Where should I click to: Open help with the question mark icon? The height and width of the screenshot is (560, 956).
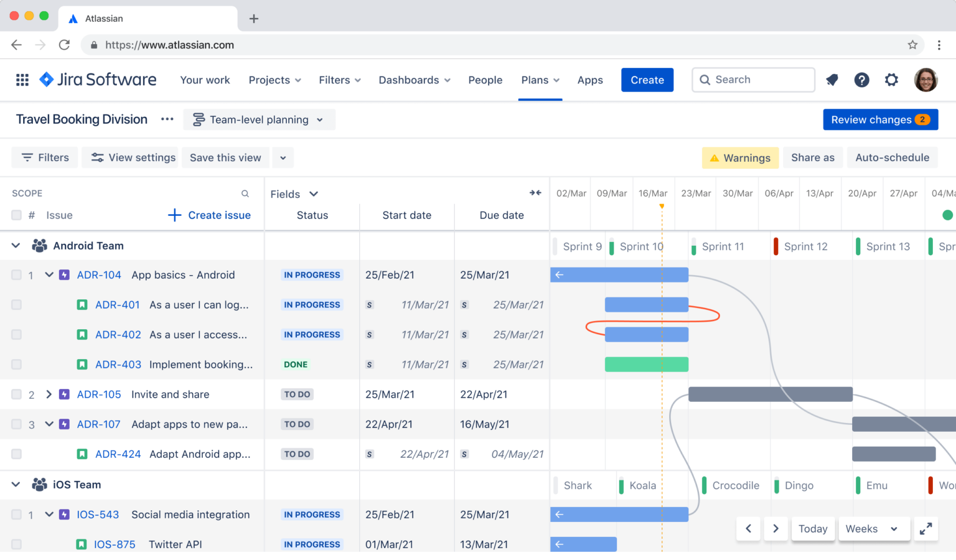coord(862,80)
